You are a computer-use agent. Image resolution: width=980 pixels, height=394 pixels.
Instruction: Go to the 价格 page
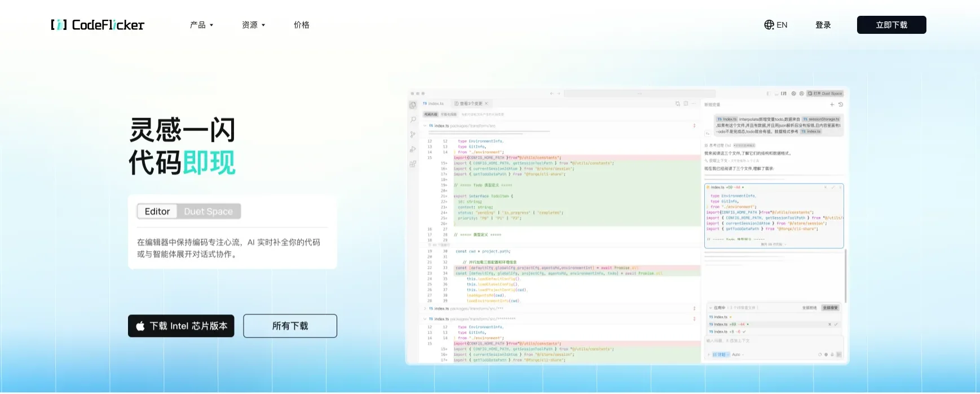pyautogui.click(x=302, y=25)
